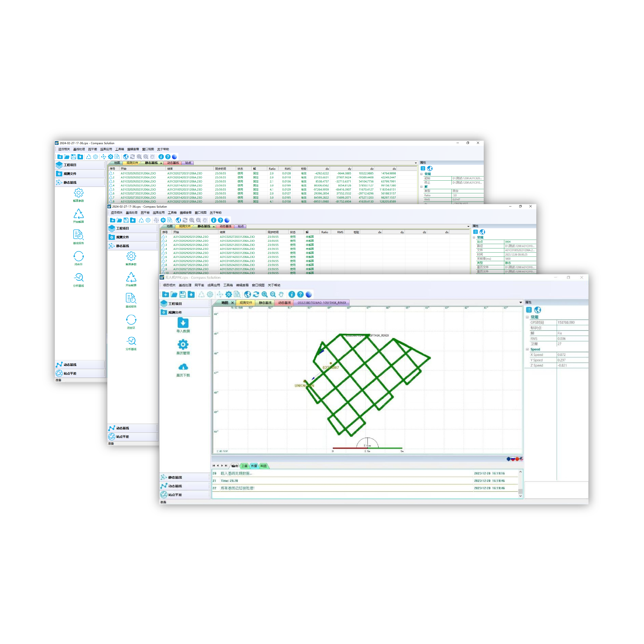Click 基线报告 baseline report icon in back window
The height and width of the screenshot is (644, 644).
pos(78,235)
